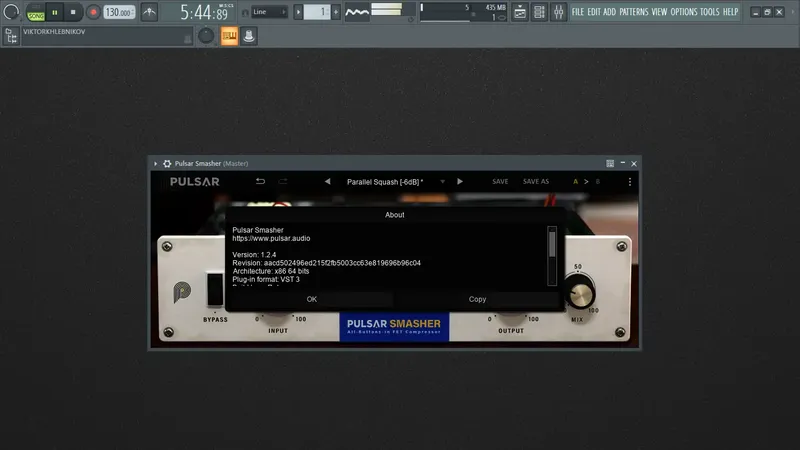The image size is (800, 450).
Task: Click the VIKTORKHLEBNIKOV hint bar
Action: pyautogui.click(x=107, y=36)
